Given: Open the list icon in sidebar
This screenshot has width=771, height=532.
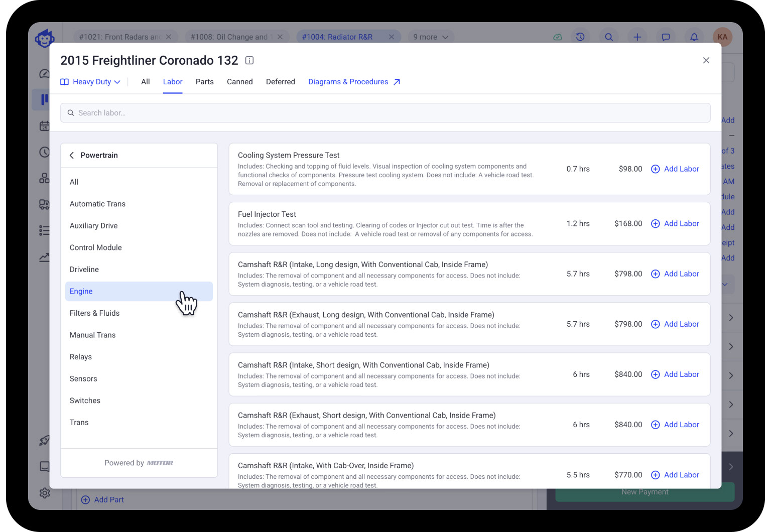Looking at the screenshot, I should point(45,230).
